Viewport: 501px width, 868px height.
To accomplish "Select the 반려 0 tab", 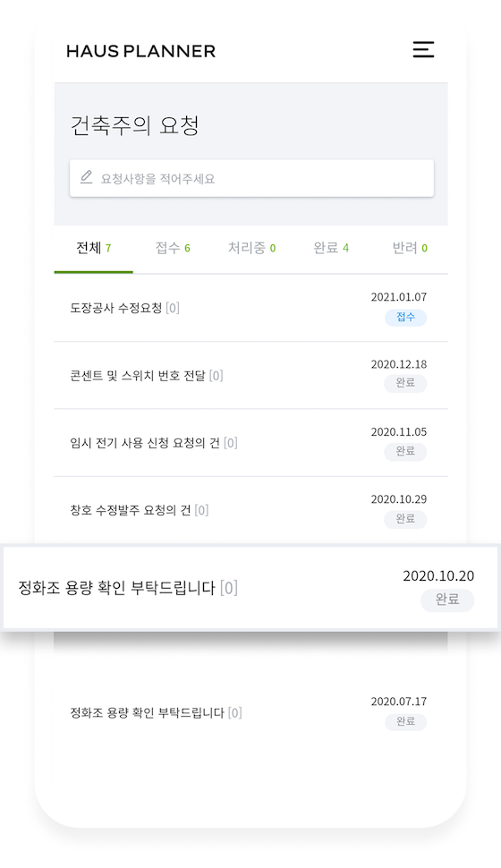I will pos(410,248).
